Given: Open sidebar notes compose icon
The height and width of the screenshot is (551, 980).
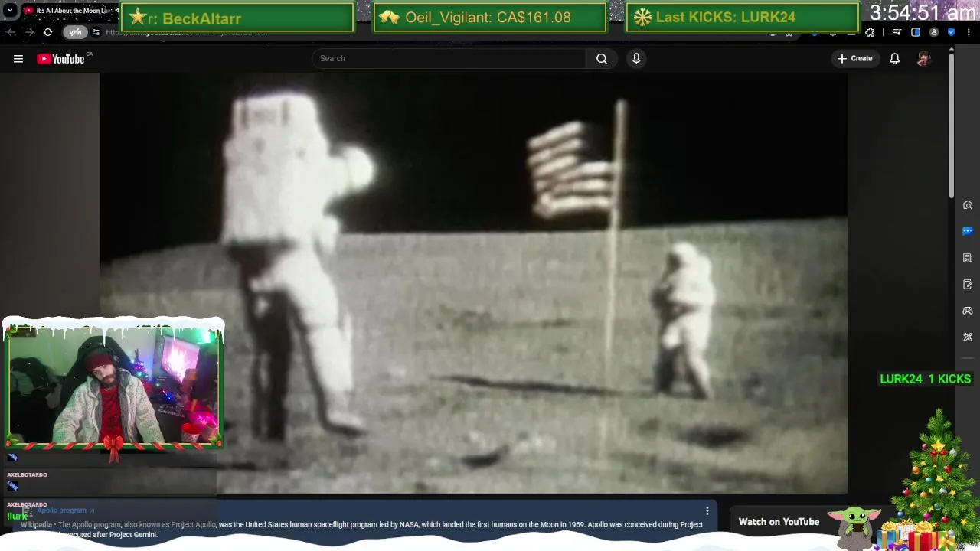Looking at the screenshot, I should pyautogui.click(x=968, y=284).
